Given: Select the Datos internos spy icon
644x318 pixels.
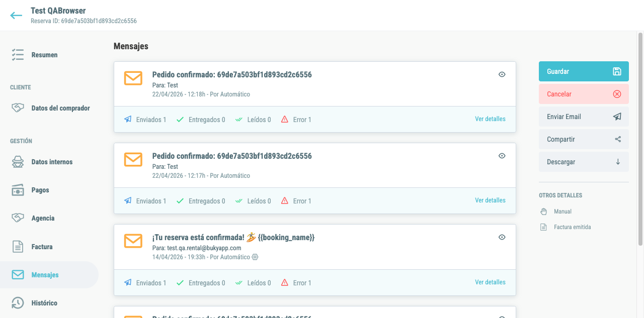Looking at the screenshot, I should tap(18, 162).
